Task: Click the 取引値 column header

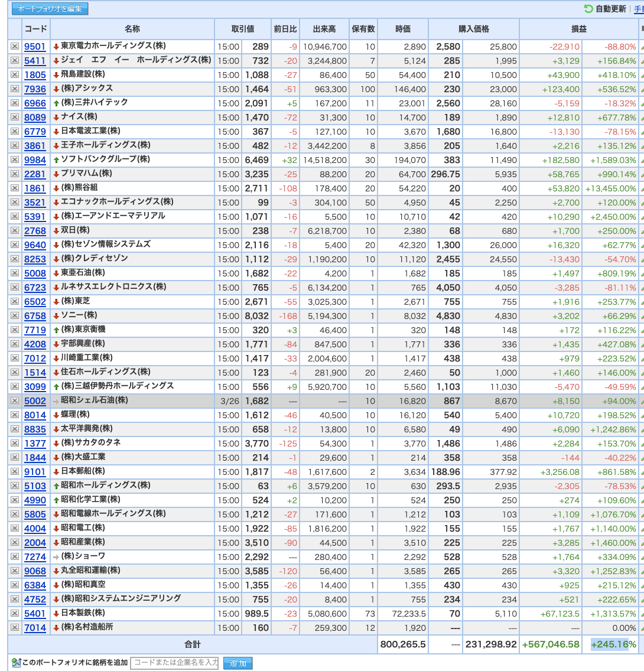Action: point(243,29)
